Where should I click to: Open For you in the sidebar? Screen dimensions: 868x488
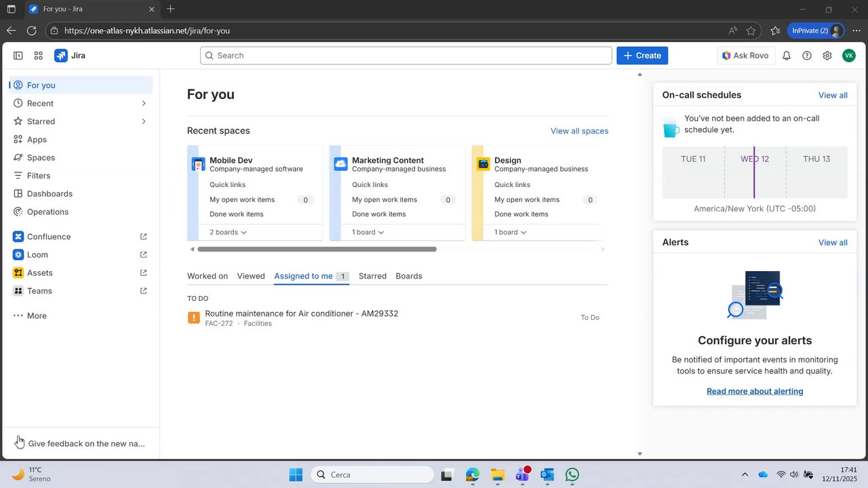[81, 85]
